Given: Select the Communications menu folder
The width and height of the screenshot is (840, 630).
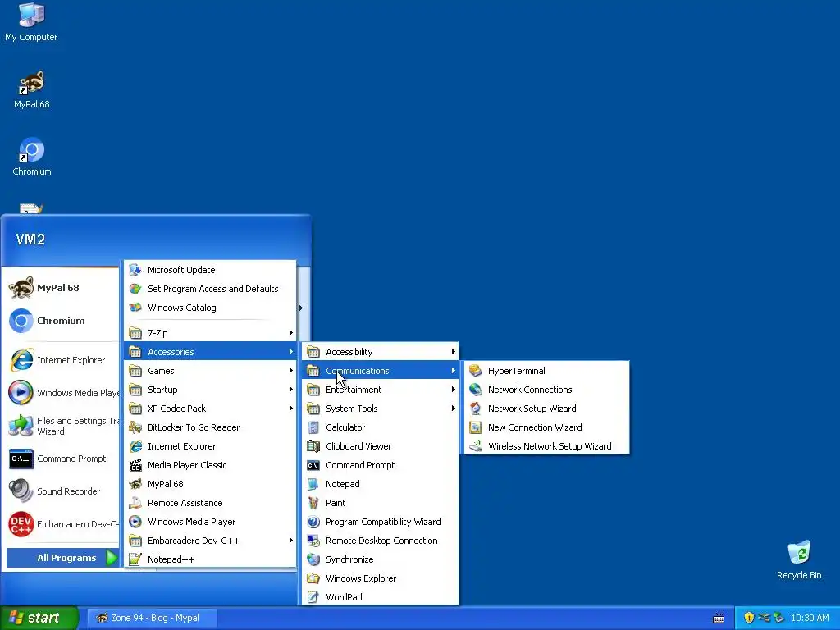Looking at the screenshot, I should click(x=381, y=371).
